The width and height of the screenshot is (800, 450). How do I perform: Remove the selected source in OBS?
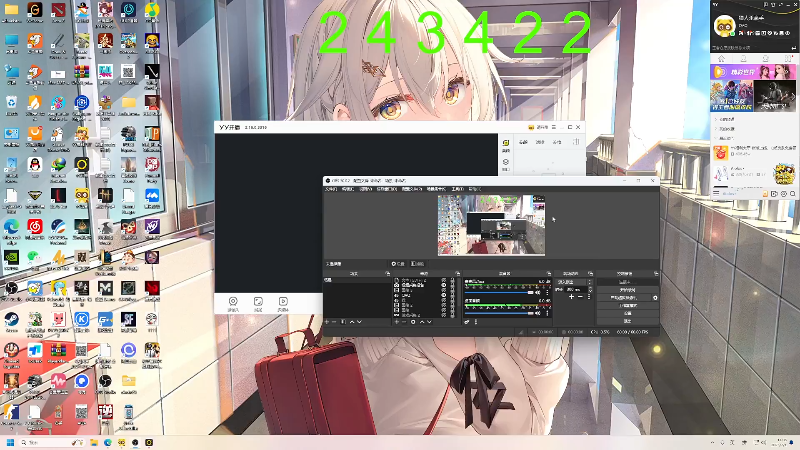(x=404, y=322)
